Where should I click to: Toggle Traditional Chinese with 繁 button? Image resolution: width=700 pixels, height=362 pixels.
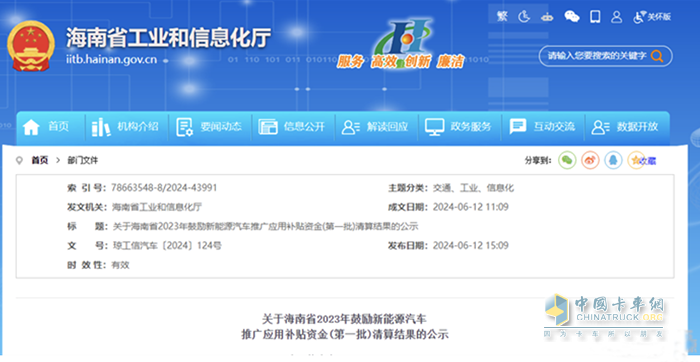(x=502, y=17)
